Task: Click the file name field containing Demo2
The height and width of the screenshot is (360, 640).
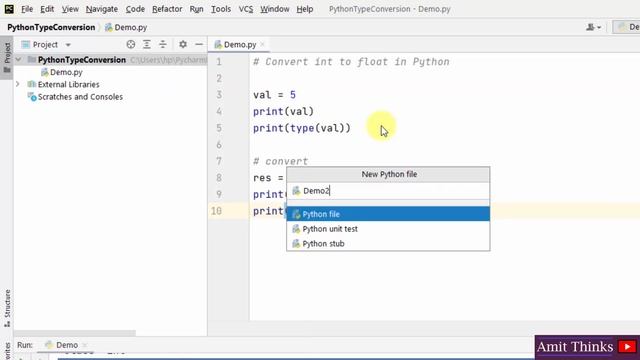Action: coord(388,191)
